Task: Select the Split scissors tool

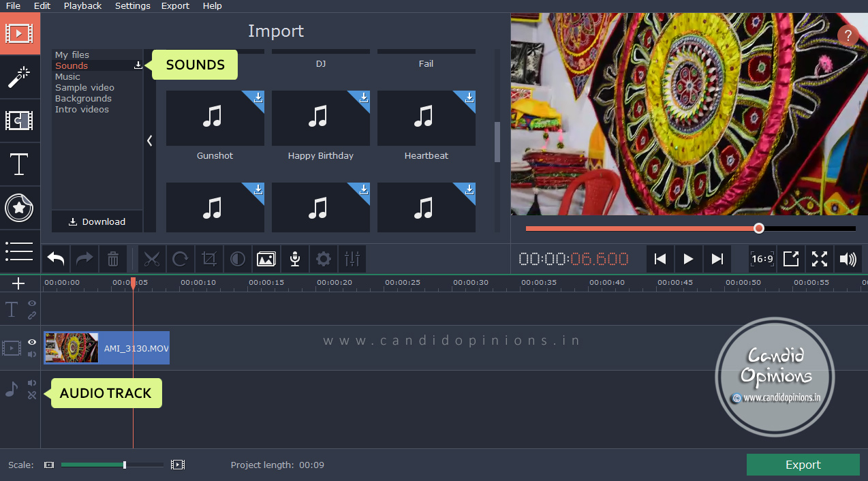Action: tap(151, 259)
